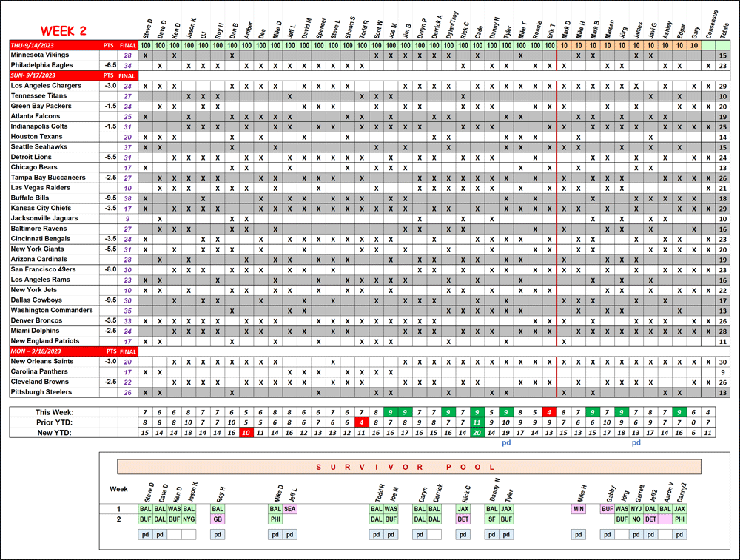Click Philadelphia Eagles final score 34
Image resolution: width=740 pixels, height=560 pixels.
tap(128, 66)
